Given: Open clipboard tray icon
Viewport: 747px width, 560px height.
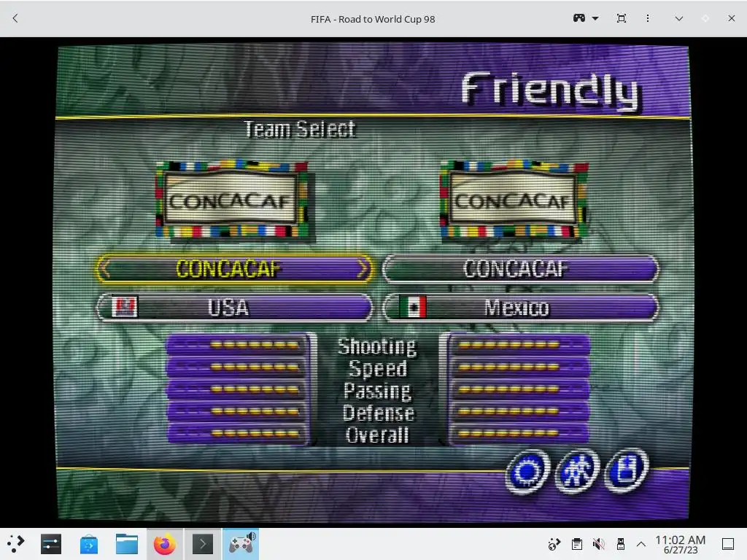Looking at the screenshot, I should pyautogui.click(x=577, y=544).
